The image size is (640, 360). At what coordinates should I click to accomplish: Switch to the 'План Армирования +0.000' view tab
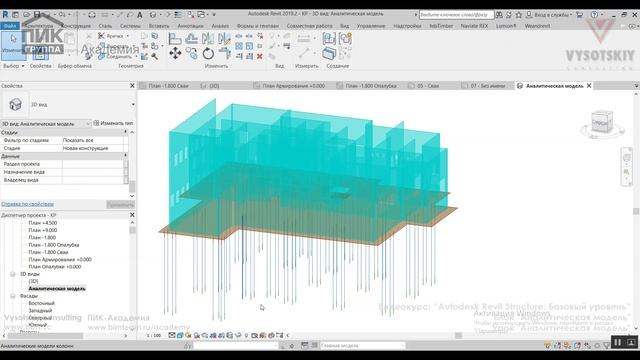tap(293, 86)
